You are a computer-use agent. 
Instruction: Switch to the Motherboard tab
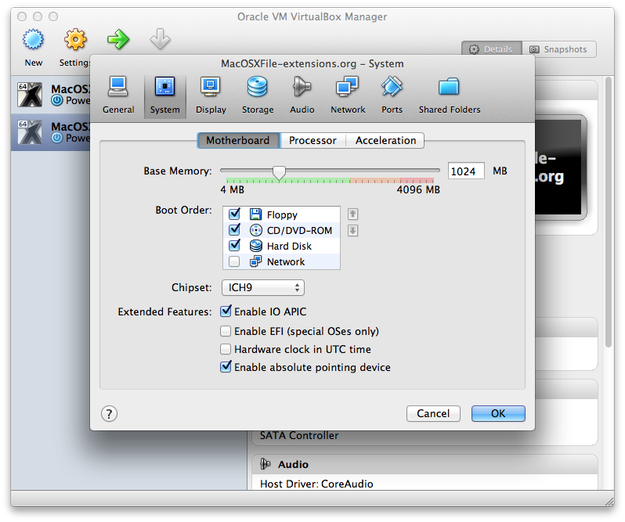[x=238, y=140]
